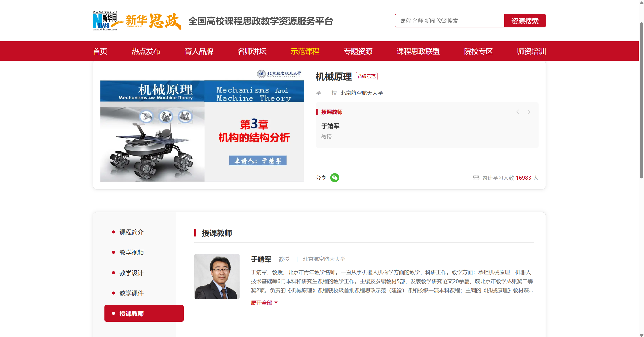Viewport: 644px width, 337px height.
Task: Click the 省级示范 badge
Action: coord(366,76)
